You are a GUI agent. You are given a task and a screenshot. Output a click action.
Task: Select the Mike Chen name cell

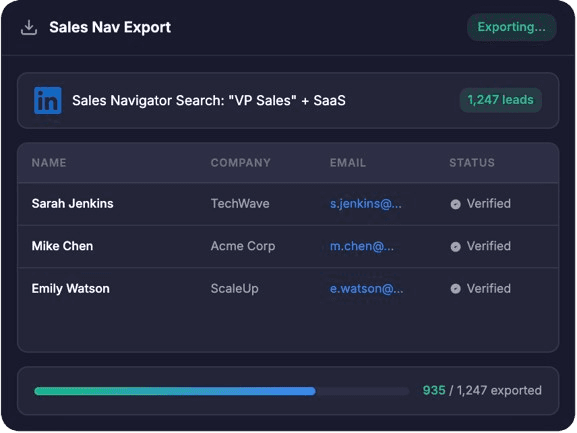[x=62, y=246]
